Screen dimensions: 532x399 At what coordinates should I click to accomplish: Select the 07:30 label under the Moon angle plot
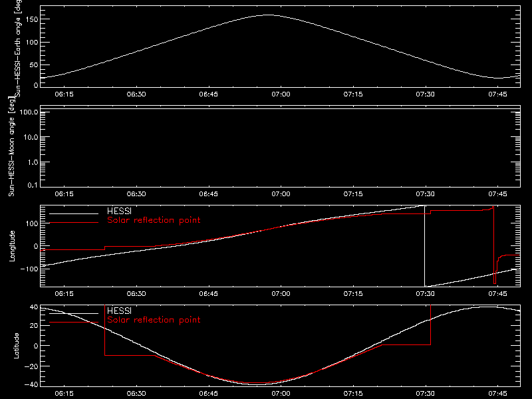tap(426, 194)
